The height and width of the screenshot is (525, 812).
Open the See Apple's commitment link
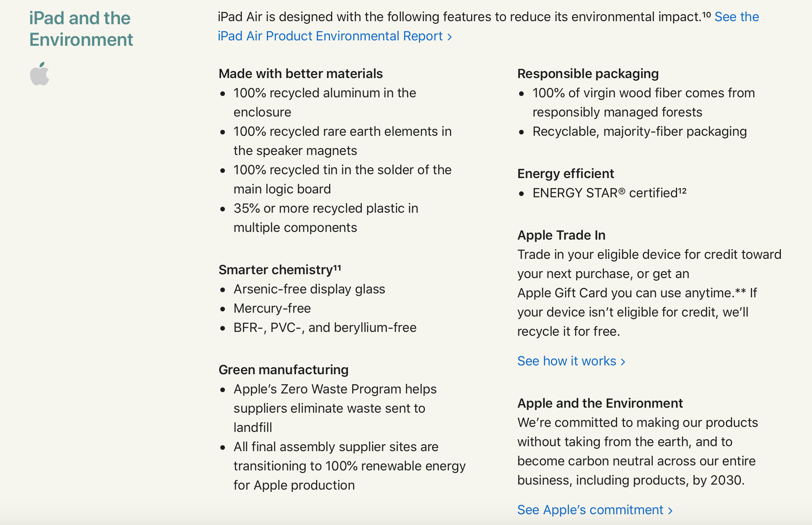click(590, 510)
